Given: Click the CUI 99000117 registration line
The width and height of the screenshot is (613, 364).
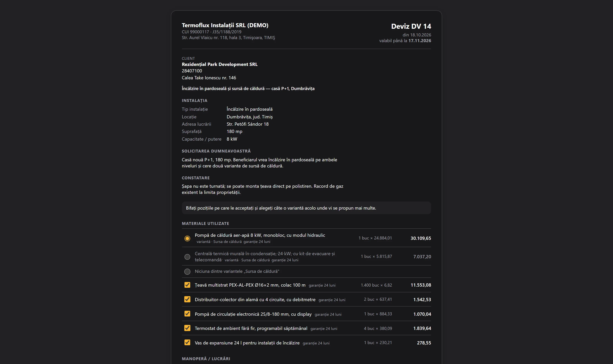Looking at the screenshot, I should pyautogui.click(x=211, y=32).
